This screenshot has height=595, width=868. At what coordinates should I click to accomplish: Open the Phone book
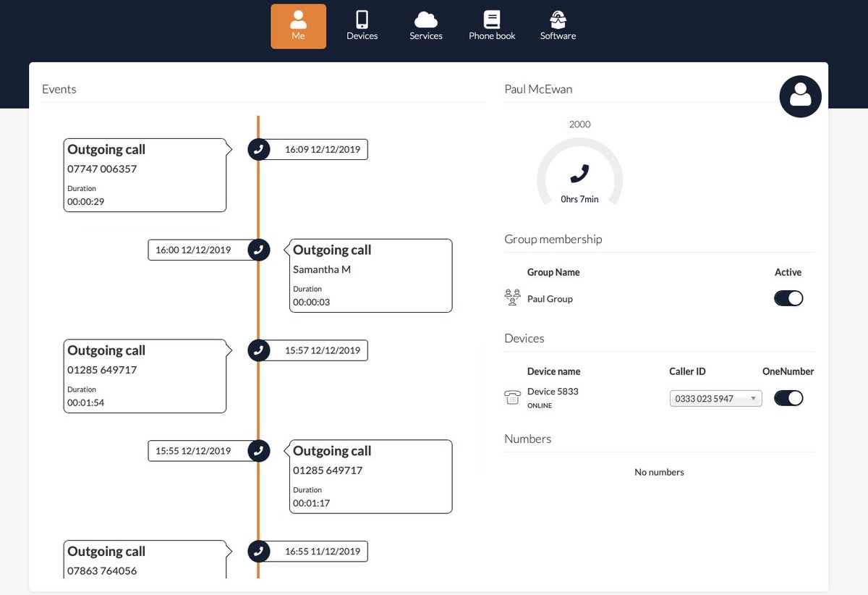click(x=492, y=25)
